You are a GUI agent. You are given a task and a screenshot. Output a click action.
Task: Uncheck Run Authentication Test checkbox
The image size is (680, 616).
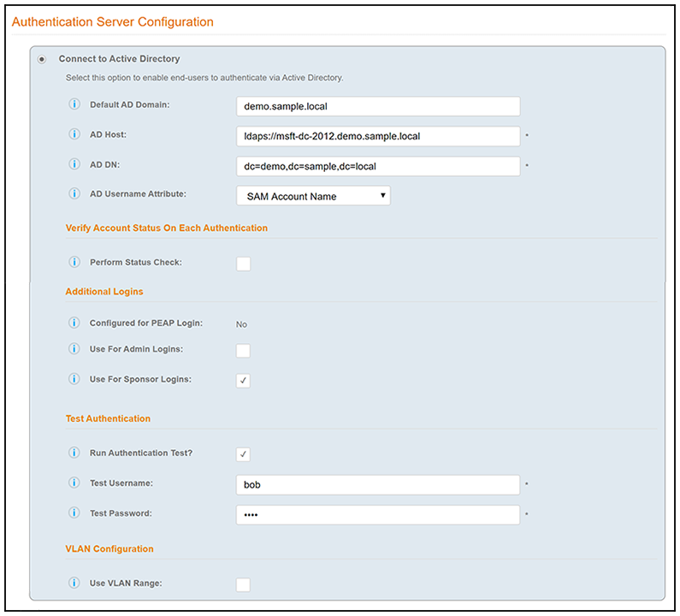pos(243,454)
